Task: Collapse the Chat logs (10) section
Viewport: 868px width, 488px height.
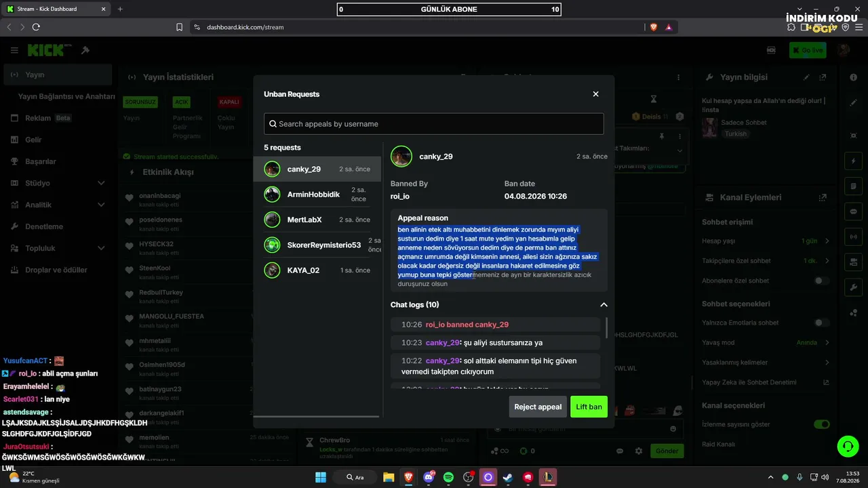Action: tap(604, 305)
